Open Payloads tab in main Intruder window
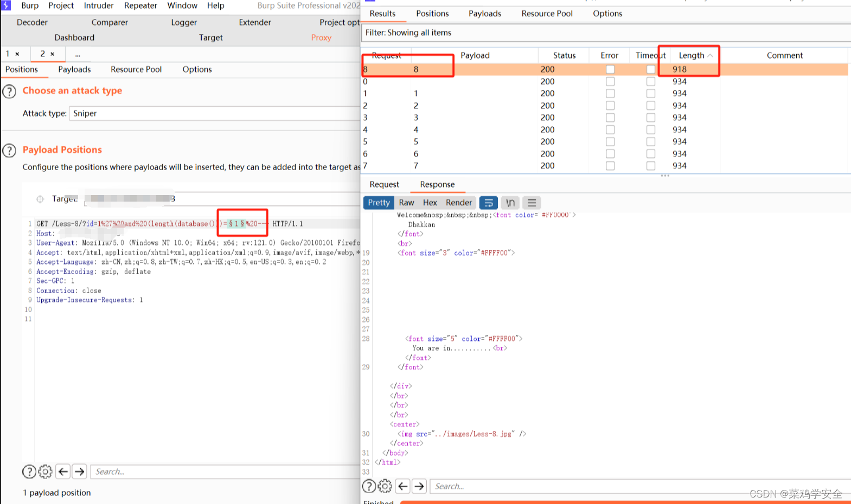The height and width of the screenshot is (504, 851). coord(74,69)
